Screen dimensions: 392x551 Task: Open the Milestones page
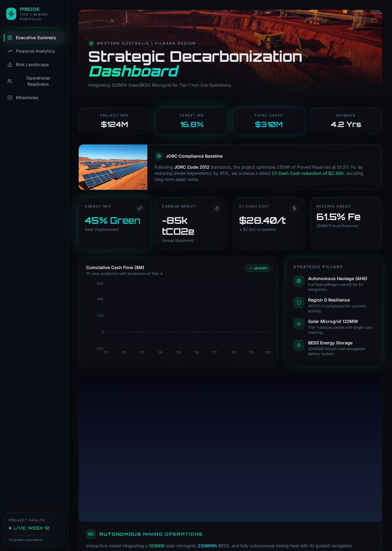coord(34,98)
